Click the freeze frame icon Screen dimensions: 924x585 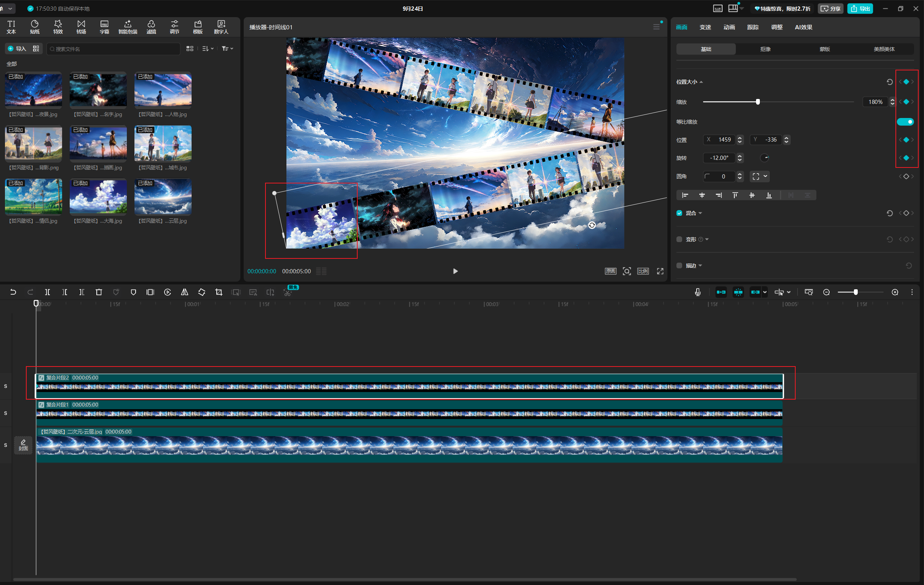point(150,292)
